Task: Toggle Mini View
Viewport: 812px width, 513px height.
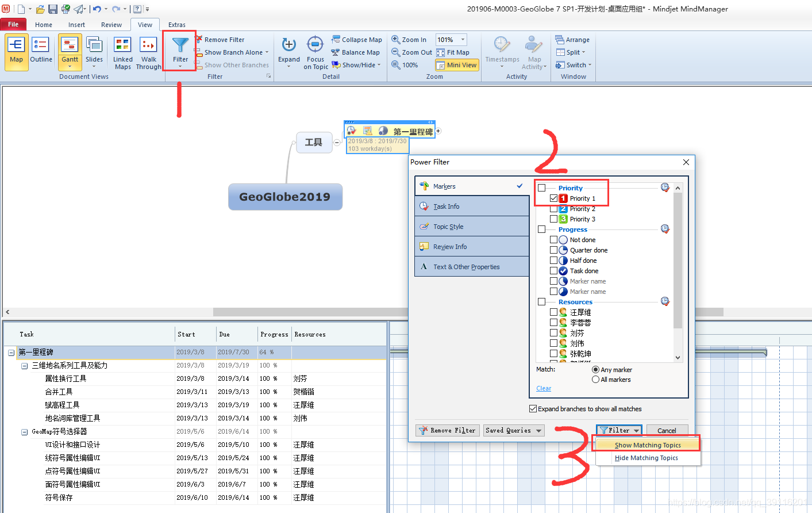Action: tap(456, 65)
